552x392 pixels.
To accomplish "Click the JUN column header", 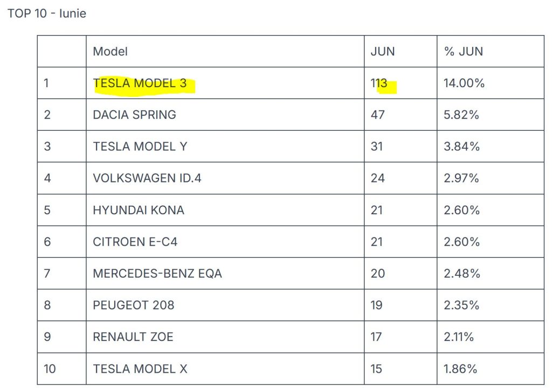I will point(382,52).
